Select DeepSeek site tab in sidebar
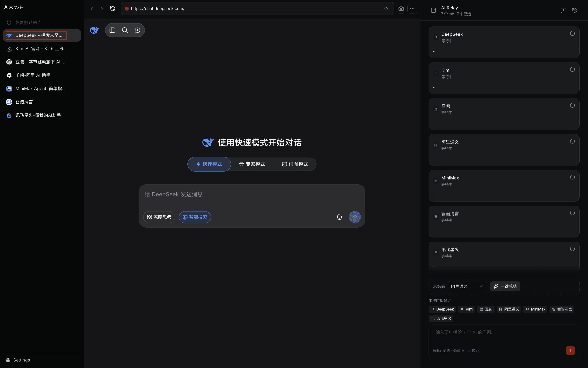 42,35
